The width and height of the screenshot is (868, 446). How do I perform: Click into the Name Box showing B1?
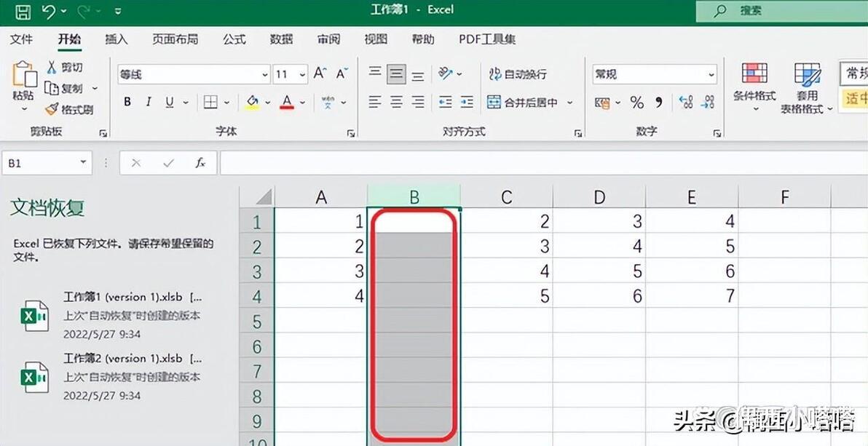tap(40, 163)
